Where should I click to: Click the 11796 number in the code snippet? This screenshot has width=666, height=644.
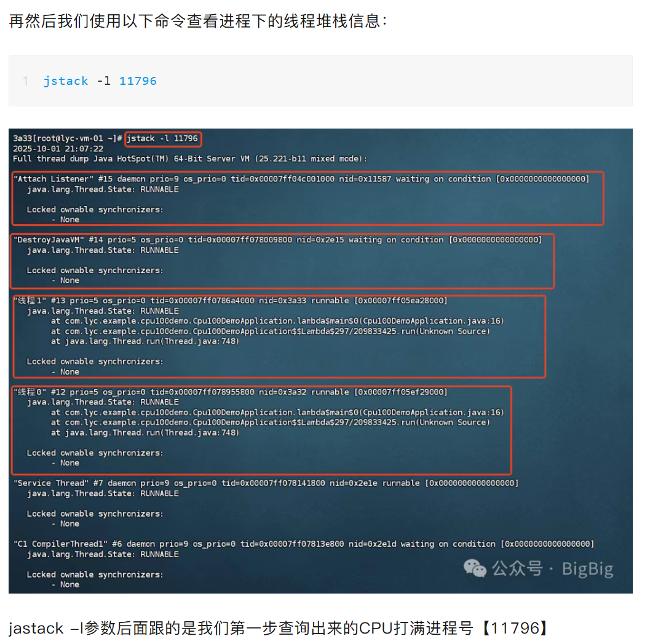coord(138,81)
